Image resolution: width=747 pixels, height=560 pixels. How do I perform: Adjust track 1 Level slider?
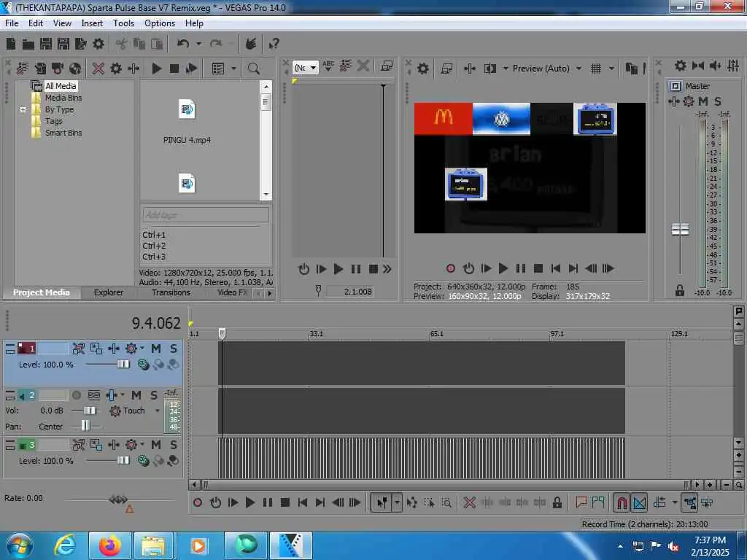123,365
